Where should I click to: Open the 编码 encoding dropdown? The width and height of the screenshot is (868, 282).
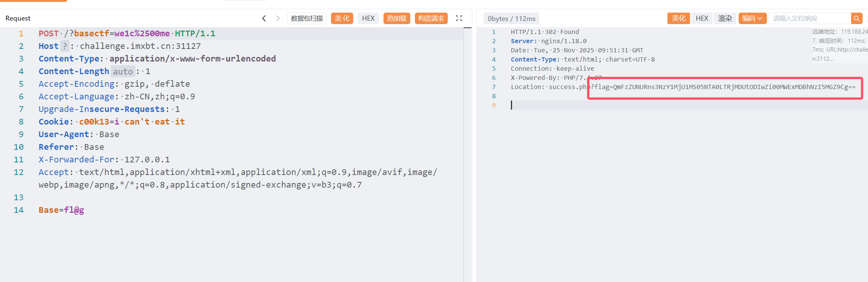pos(752,18)
